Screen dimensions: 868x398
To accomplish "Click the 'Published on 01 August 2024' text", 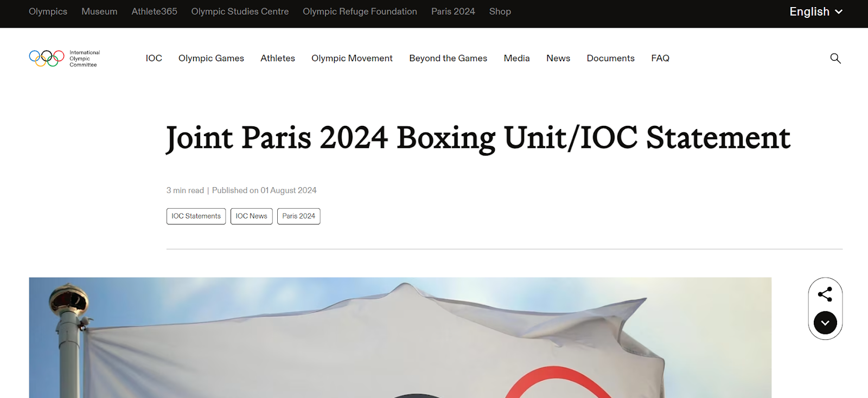I will tap(264, 190).
